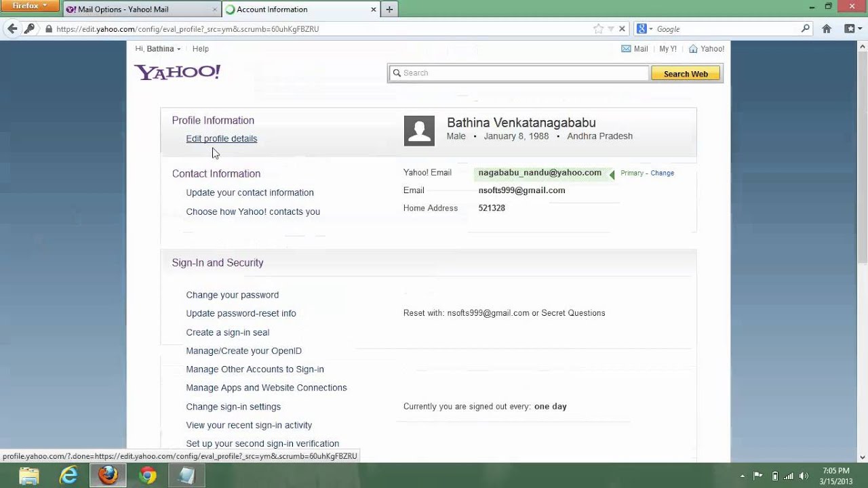868x488 pixels.
Task: Click Update your contact information
Action: click(x=250, y=192)
